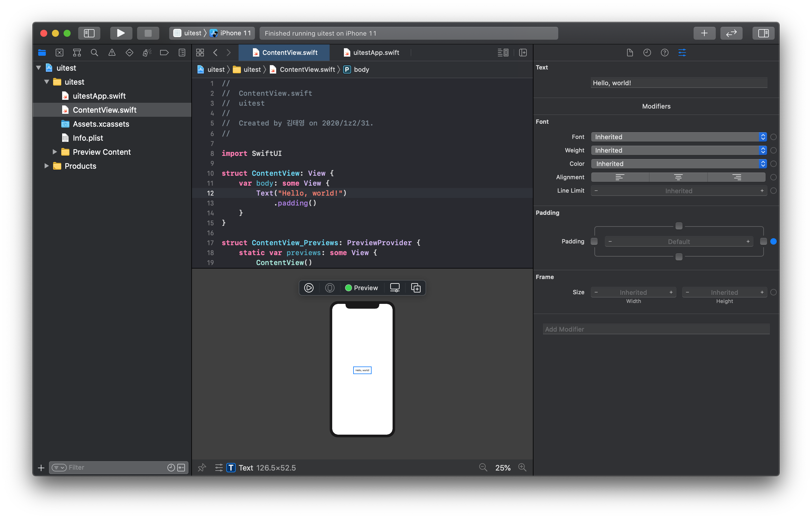
Task: Show the Quick Help inspector
Action: tap(664, 53)
